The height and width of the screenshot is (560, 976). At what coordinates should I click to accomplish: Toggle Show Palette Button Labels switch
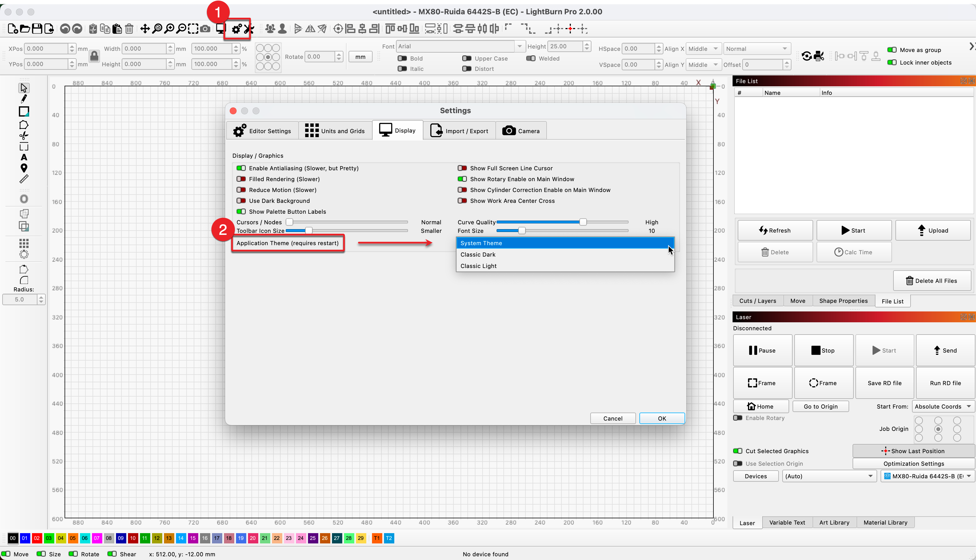tap(241, 211)
